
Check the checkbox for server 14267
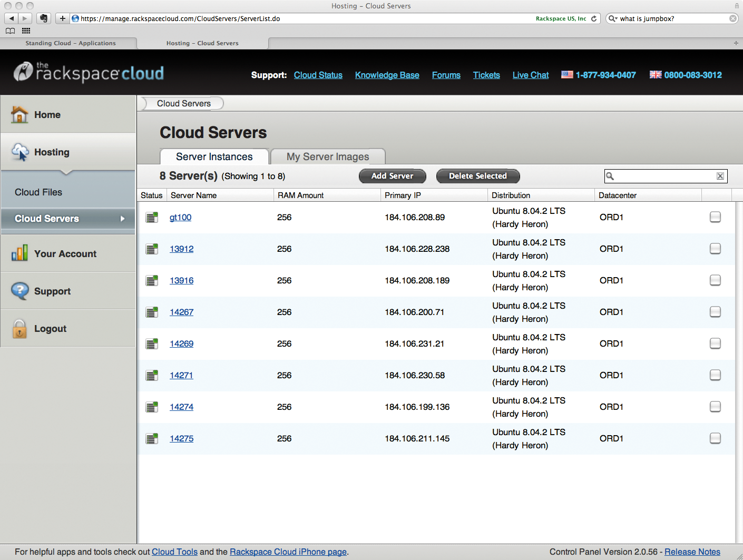[x=715, y=312]
